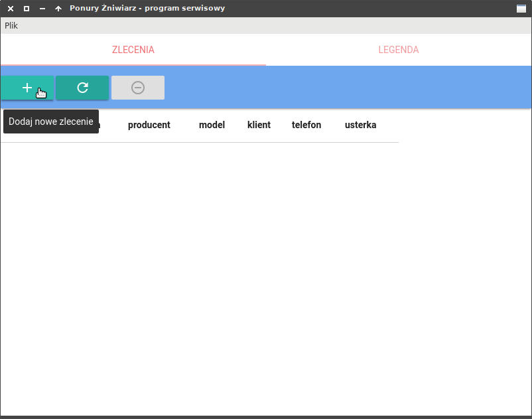This screenshot has height=419, width=532.
Task: Shade the window with the up-arrow icon
Action: (x=58, y=9)
